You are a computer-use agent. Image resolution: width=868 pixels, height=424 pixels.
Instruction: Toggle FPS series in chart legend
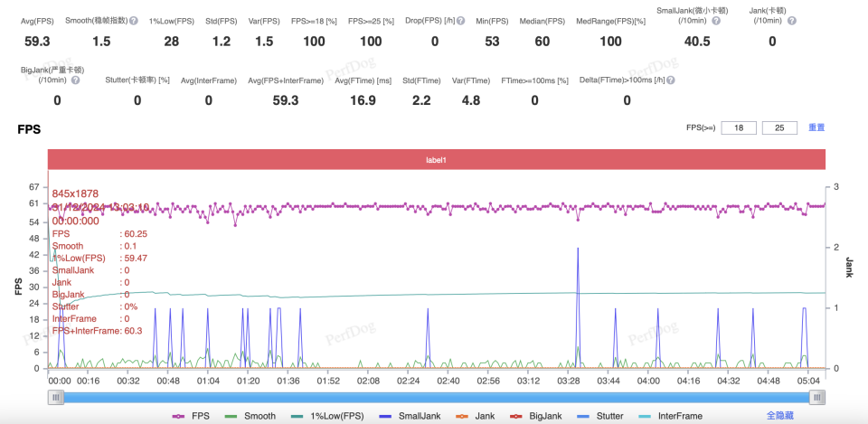coord(189,416)
